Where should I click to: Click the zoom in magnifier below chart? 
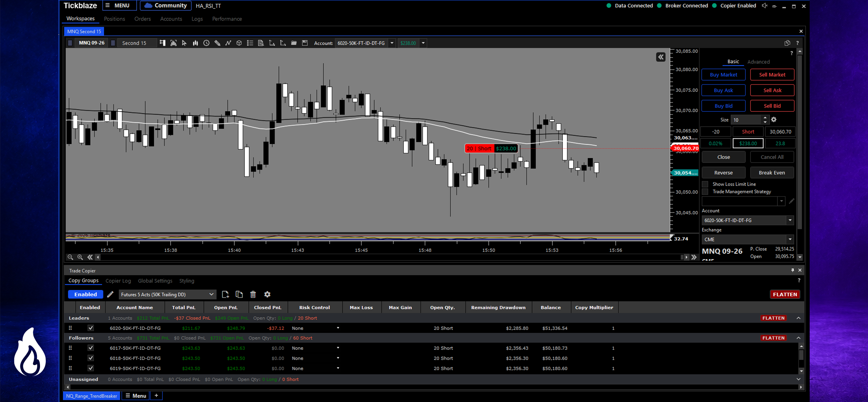(x=80, y=257)
